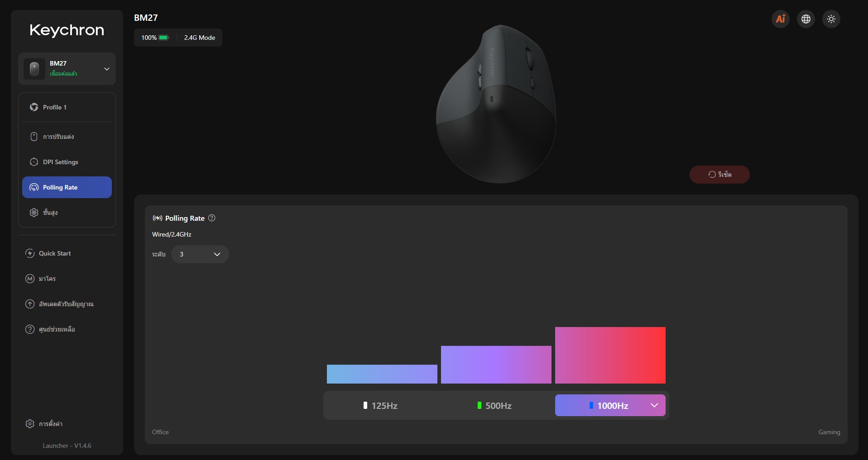Click the BM27 title at the top
868x460 pixels.
[146, 18]
